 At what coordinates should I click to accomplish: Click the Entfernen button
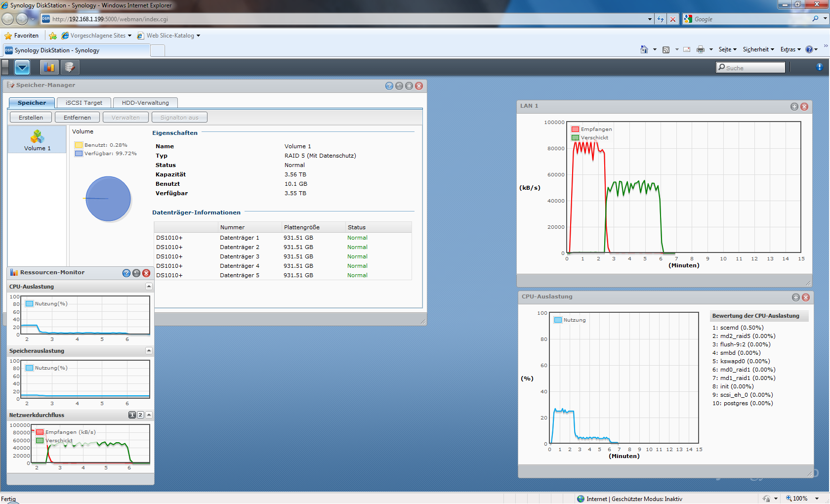(x=77, y=118)
